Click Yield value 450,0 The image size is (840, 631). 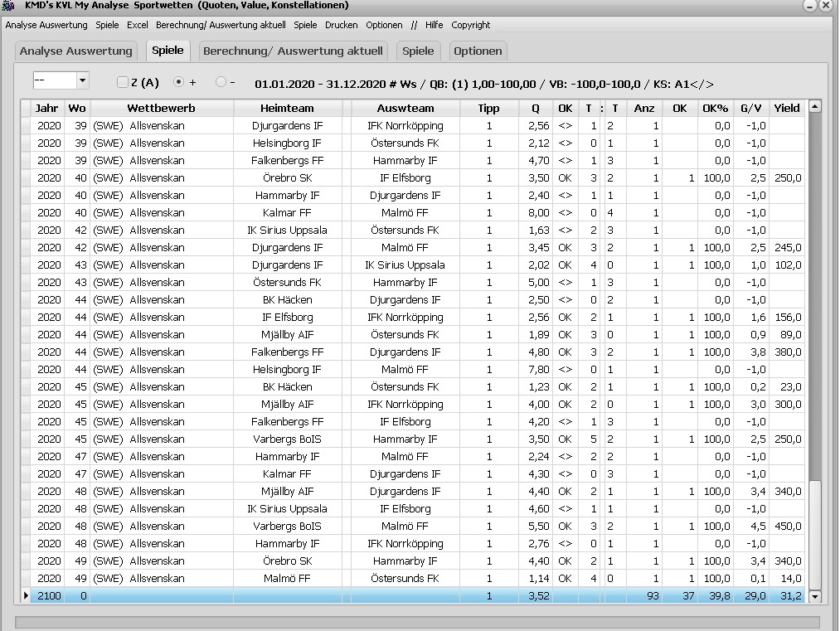(x=787, y=526)
